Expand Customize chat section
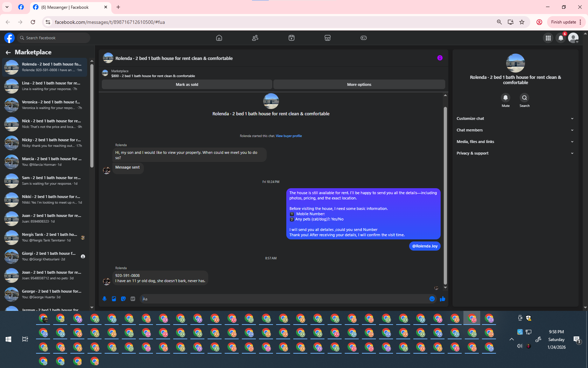 pyautogui.click(x=515, y=118)
